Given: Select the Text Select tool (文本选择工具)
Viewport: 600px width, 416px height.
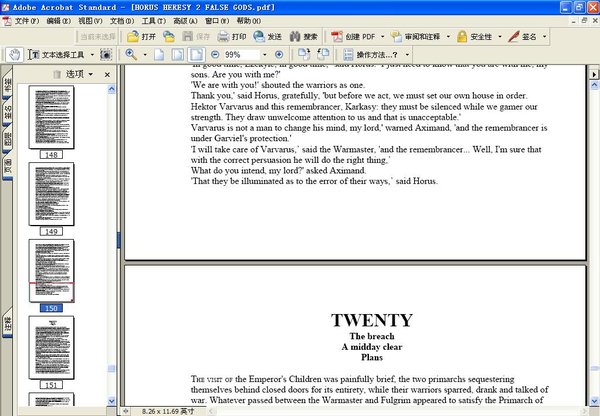Looking at the screenshot, I should (x=56, y=55).
